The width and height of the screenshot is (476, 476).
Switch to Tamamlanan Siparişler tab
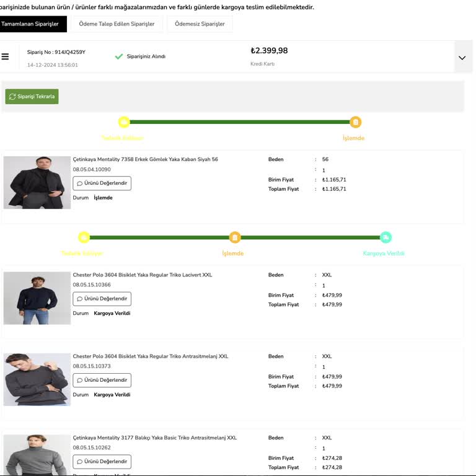click(x=32, y=24)
